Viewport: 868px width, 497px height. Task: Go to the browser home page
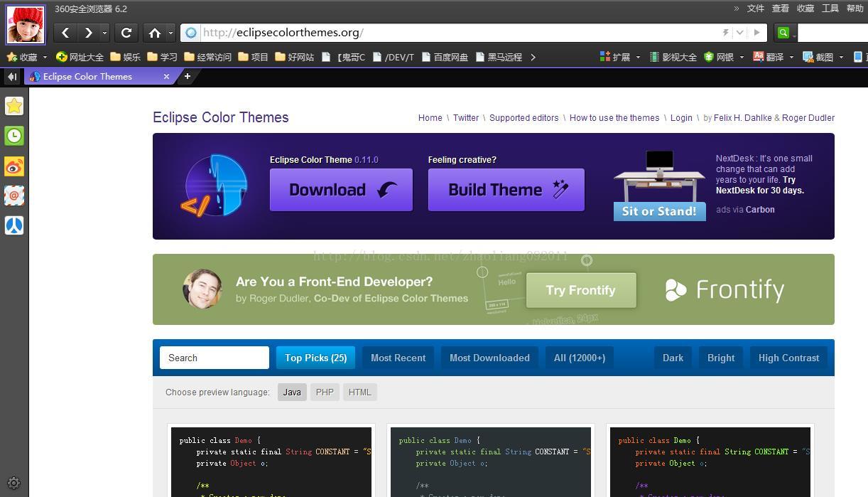coord(154,32)
